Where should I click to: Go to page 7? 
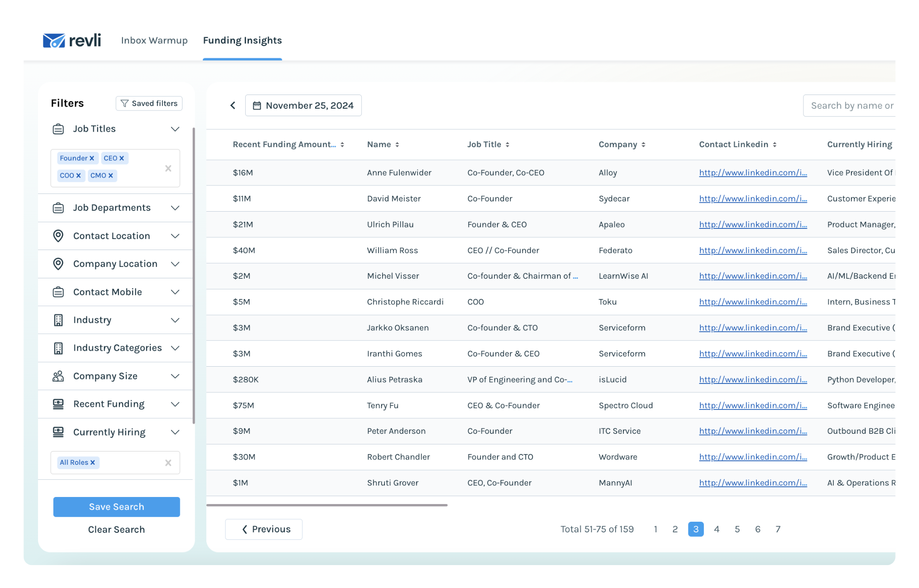click(778, 529)
